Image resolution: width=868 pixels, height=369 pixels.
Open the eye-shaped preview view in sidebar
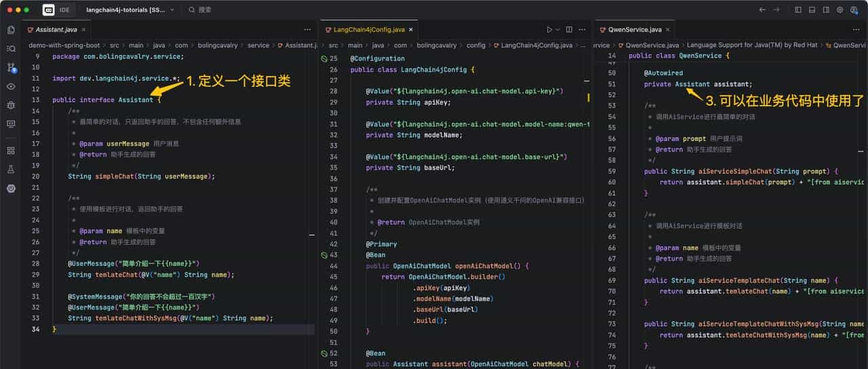(11, 86)
